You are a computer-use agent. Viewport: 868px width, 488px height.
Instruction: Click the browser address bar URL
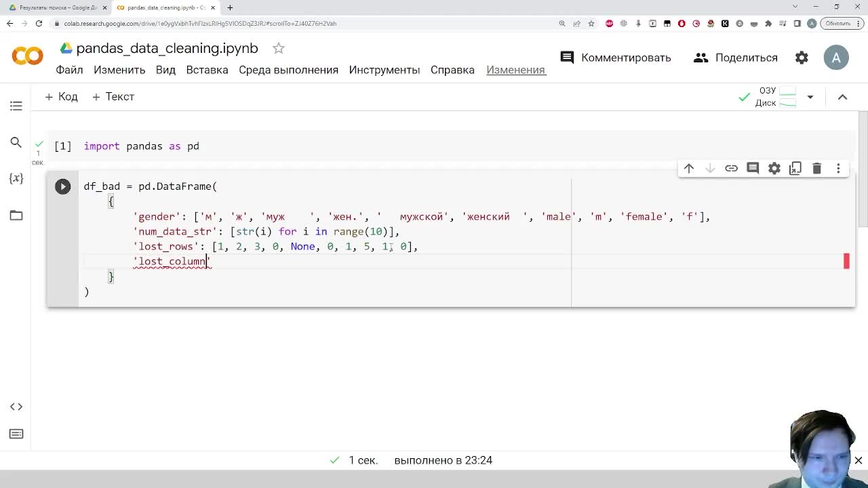(200, 23)
